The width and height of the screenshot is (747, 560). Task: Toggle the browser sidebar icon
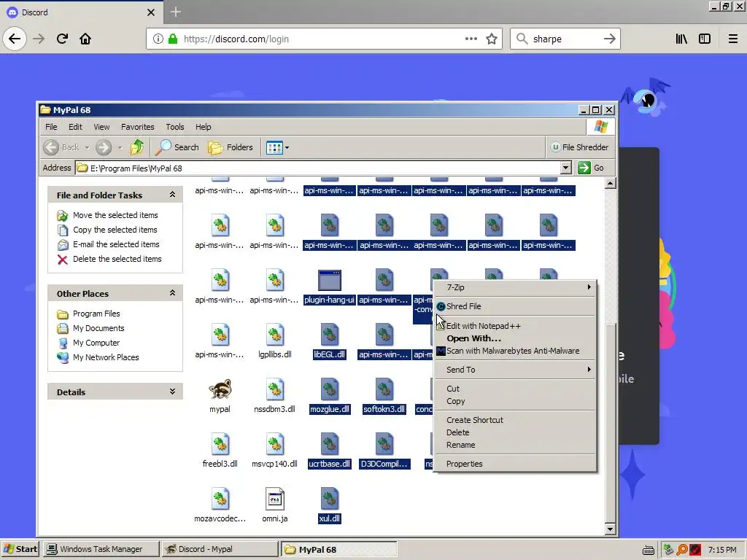(x=705, y=39)
